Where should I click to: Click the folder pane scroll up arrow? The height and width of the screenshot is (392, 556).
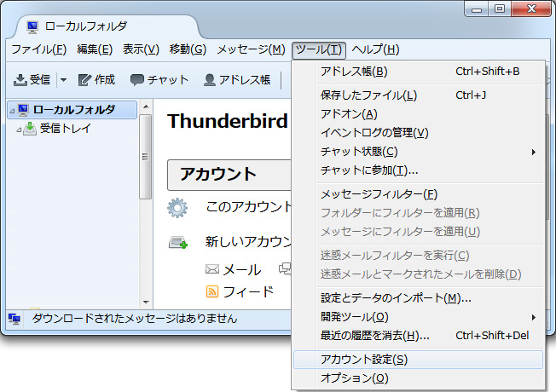tap(146, 107)
